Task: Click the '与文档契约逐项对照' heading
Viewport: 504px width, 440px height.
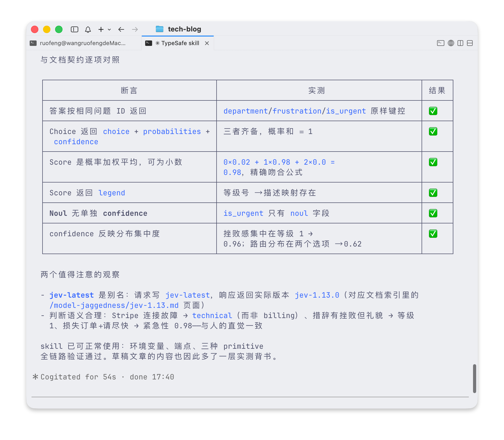Action: [x=80, y=60]
